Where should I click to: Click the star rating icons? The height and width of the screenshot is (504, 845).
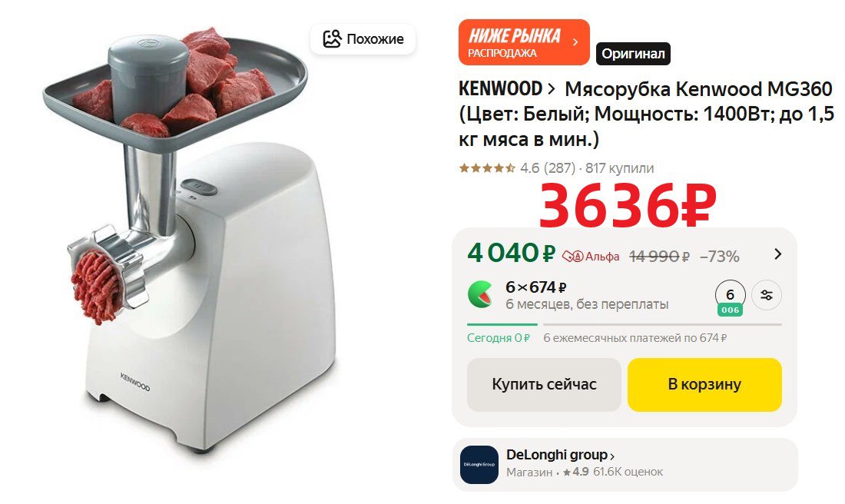click(487, 168)
